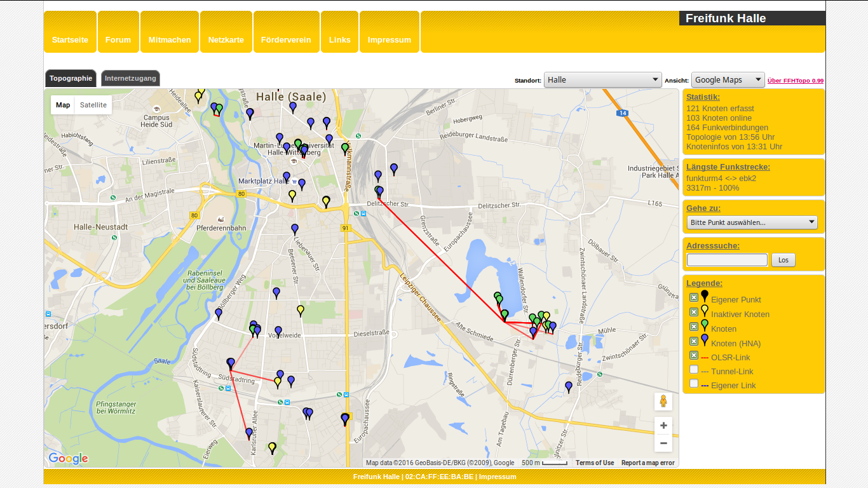Select the blue node marker near Dürrenberger Str.

(x=533, y=331)
